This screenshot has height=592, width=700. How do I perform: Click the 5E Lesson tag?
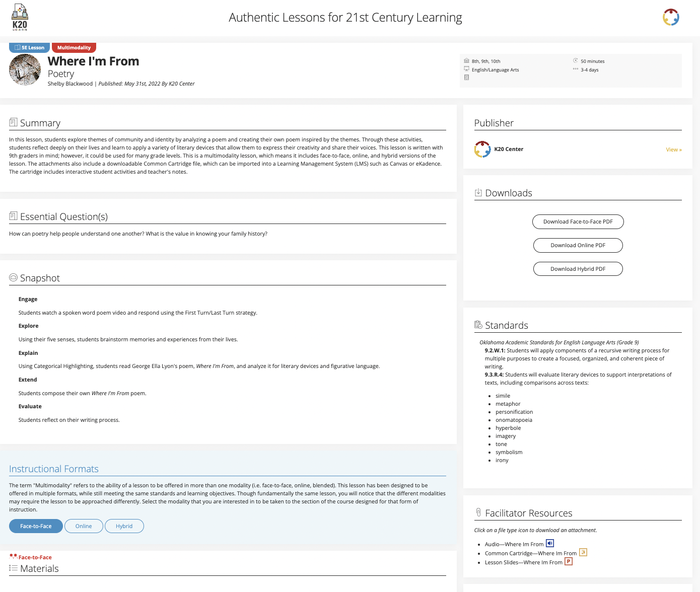coord(29,48)
